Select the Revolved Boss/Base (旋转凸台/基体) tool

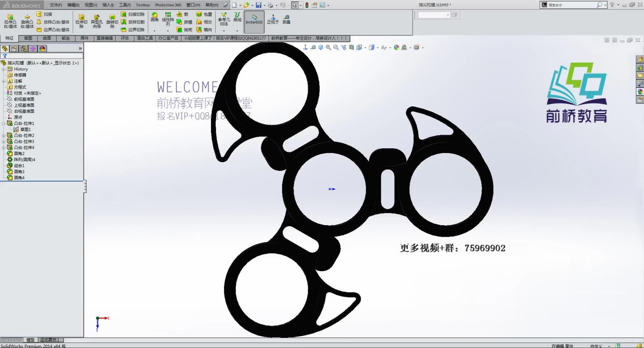point(27,21)
